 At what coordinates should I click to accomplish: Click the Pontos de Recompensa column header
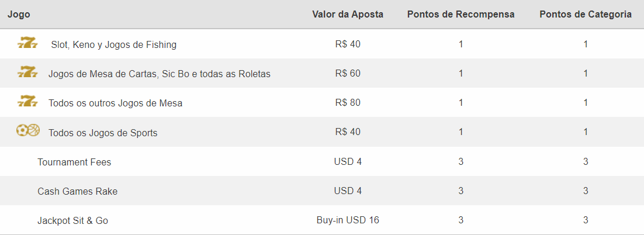[x=461, y=15]
